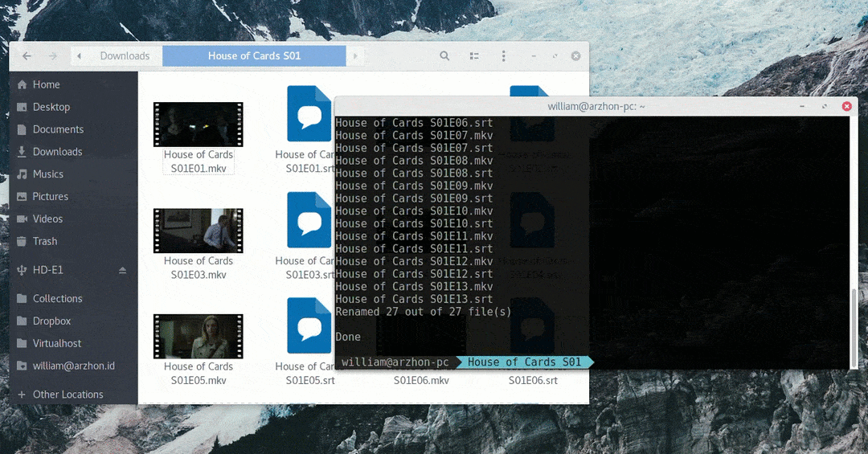Open the Musics sidebar folder
The width and height of the screenshot is (868, 454).
point(73,174)
